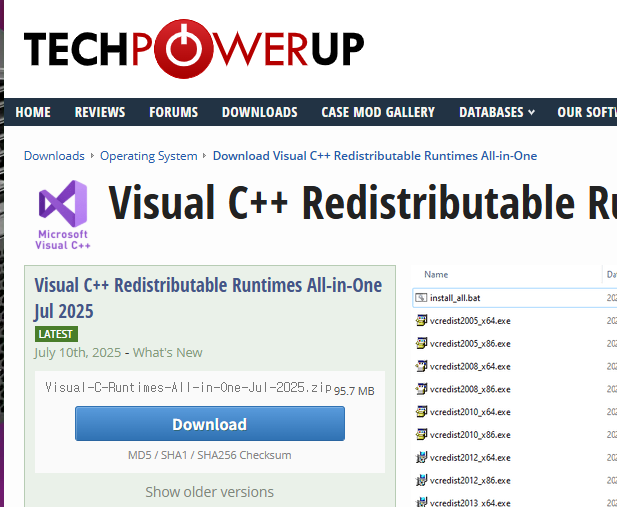Click the vcredist2010_x64.exe file icon
Image resolution: width=617 pixels, height=507 pixels.
pyautogui.click(x=421, y=412)
